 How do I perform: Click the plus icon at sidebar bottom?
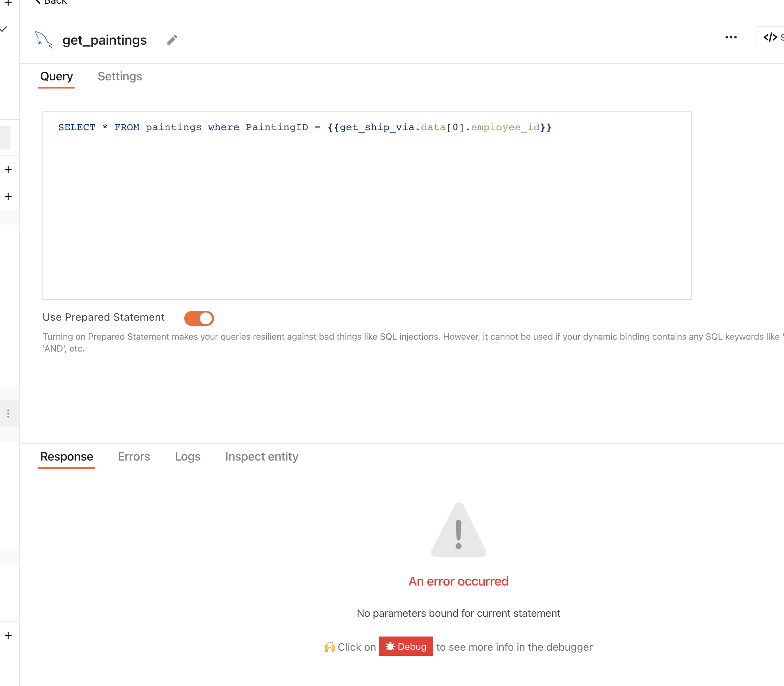tap(8, 635)
